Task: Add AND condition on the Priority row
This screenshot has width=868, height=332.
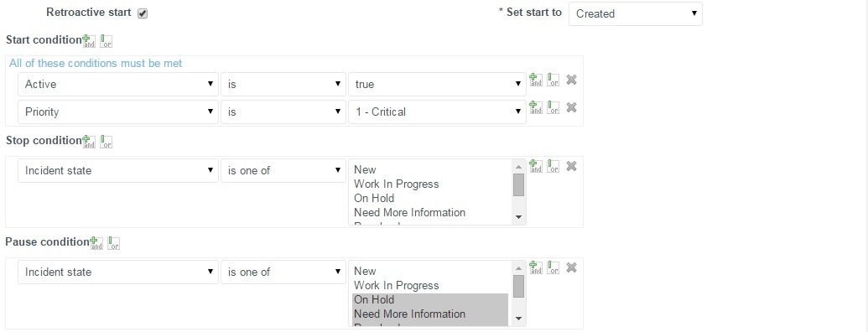Action: point(535,107)
